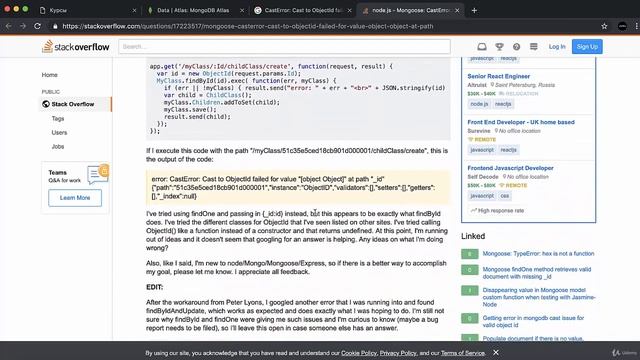
Task: Open linked question Mongoose findOne method retrieves valid document
Action: [537, 273]
